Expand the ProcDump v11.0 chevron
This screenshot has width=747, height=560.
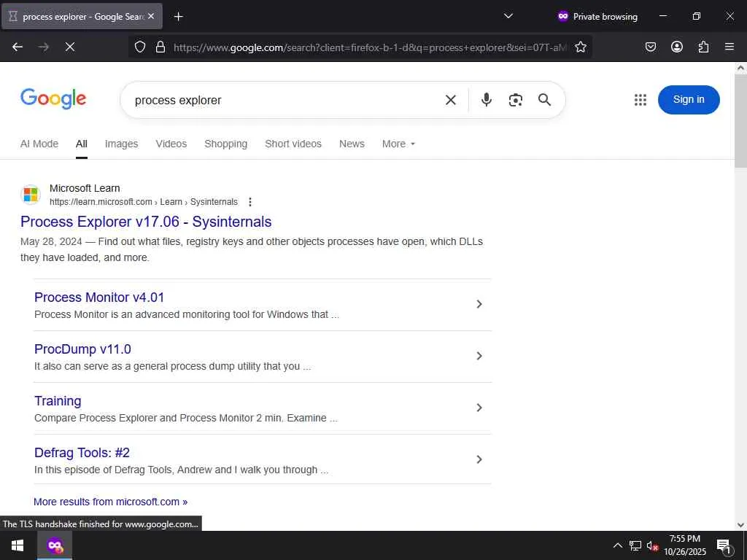pos(479,356)
